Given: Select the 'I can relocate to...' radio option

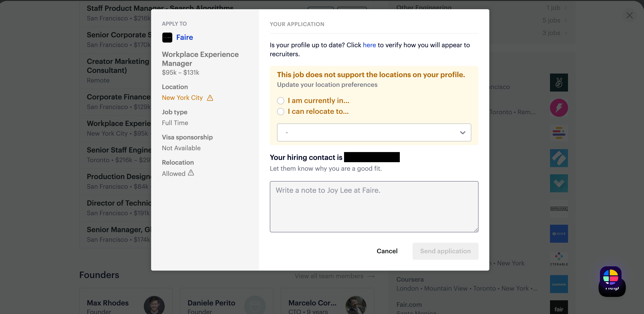Looking at the screenshot, I should point(280,112).
